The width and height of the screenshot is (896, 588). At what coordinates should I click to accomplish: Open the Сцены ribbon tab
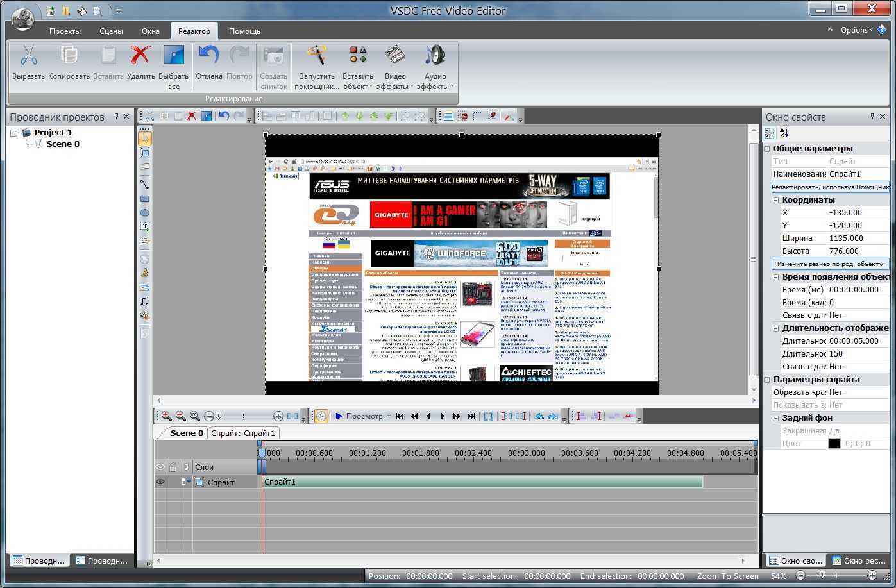tap(112, 31)
